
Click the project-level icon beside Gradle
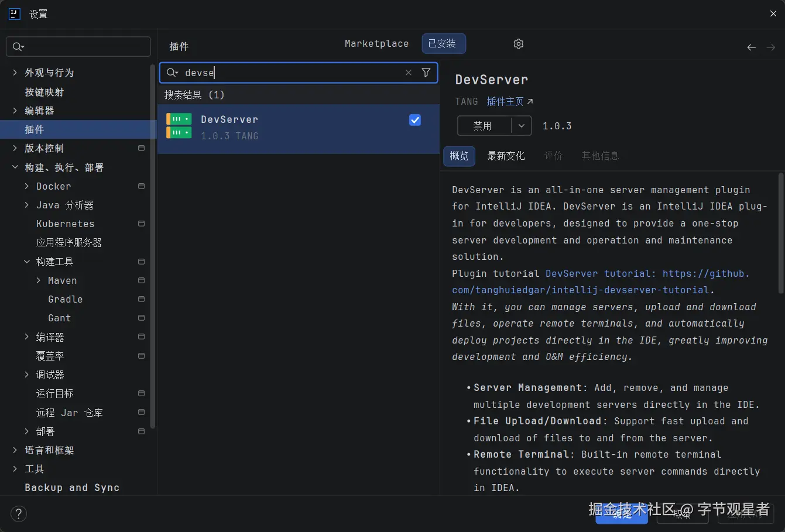click(141, 299)
